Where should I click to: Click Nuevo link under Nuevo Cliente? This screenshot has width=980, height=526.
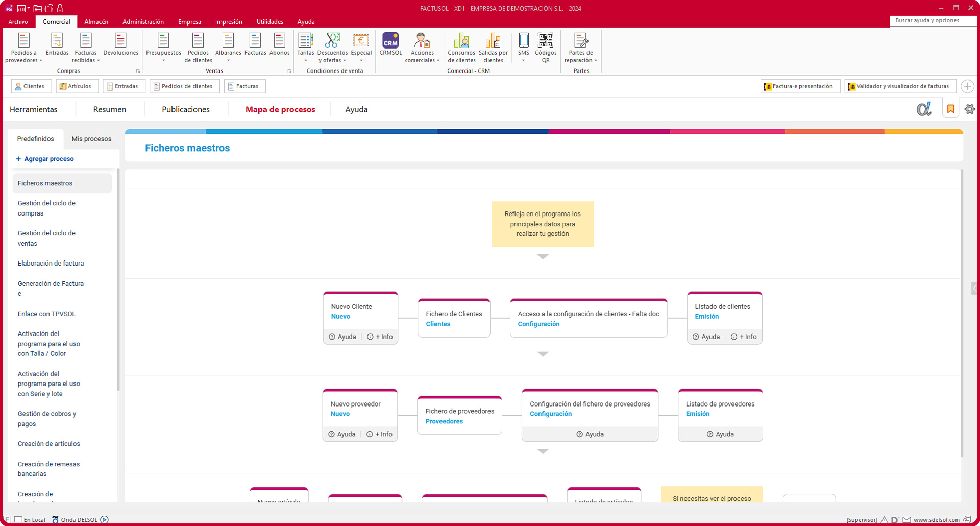click(x=340, y=317)
